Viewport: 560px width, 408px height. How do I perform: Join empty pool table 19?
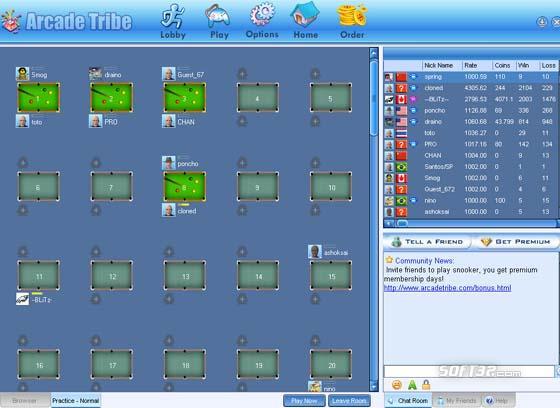(x=258, y=364)
